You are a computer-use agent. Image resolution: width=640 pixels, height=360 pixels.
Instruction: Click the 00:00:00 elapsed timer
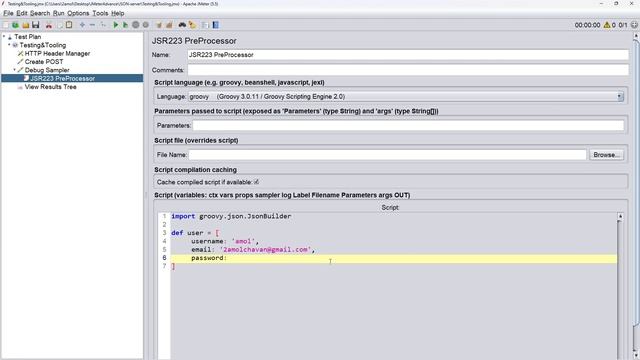click(587, 25)
